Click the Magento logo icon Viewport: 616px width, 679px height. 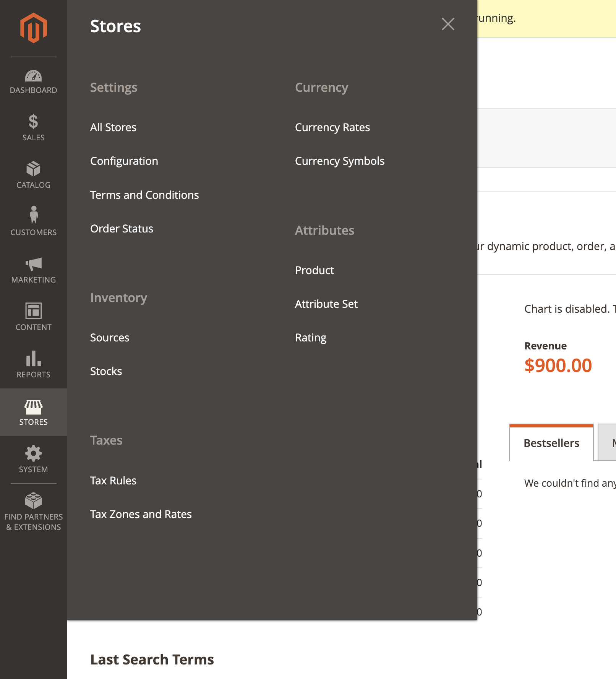(34, 28)
